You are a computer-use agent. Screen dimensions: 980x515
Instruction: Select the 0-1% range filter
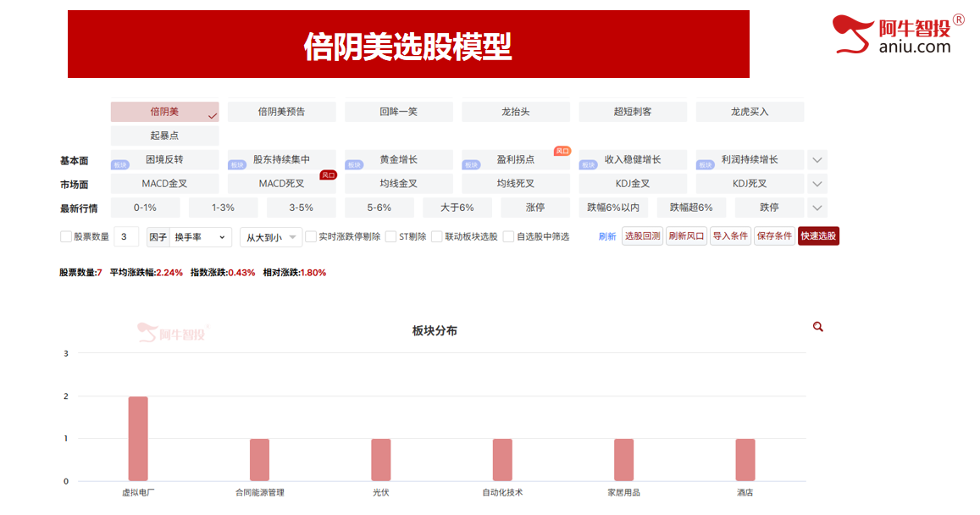145,208
